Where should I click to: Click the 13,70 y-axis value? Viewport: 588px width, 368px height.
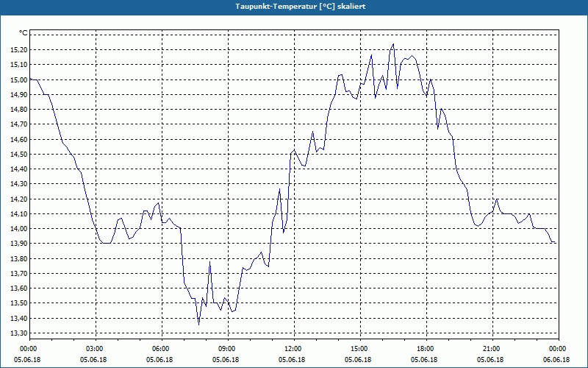19,273
